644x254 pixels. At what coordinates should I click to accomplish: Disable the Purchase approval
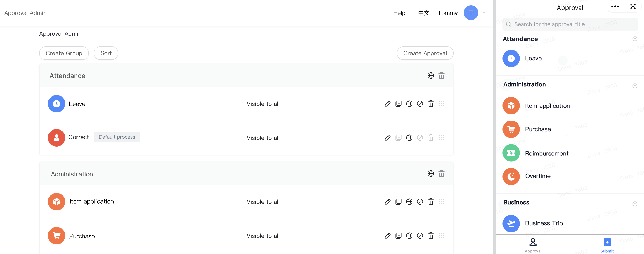[x=420, y=236]
